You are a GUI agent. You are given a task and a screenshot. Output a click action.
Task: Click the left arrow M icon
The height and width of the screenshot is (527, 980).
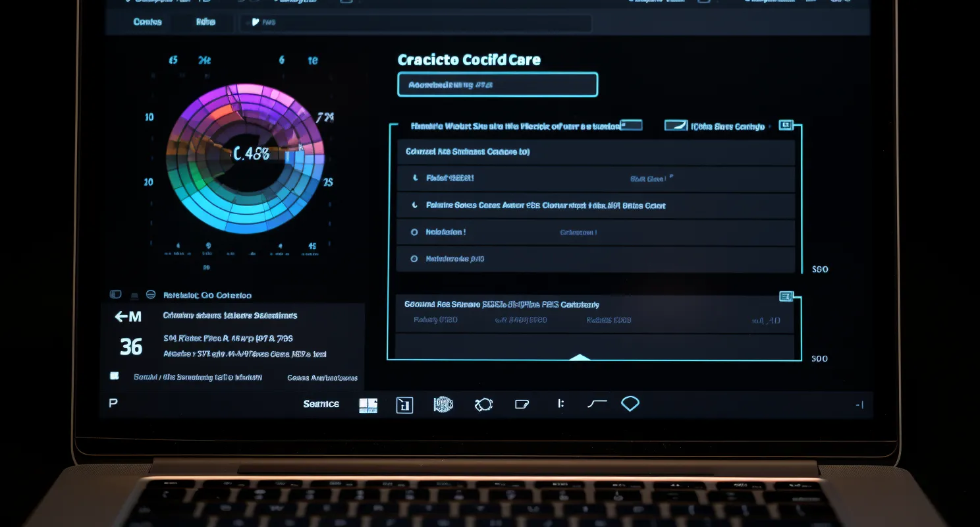(x=128, y=317)
